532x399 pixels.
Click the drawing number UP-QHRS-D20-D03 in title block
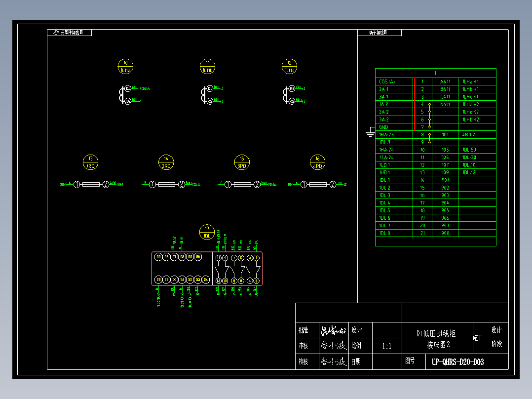coord(457,362)
